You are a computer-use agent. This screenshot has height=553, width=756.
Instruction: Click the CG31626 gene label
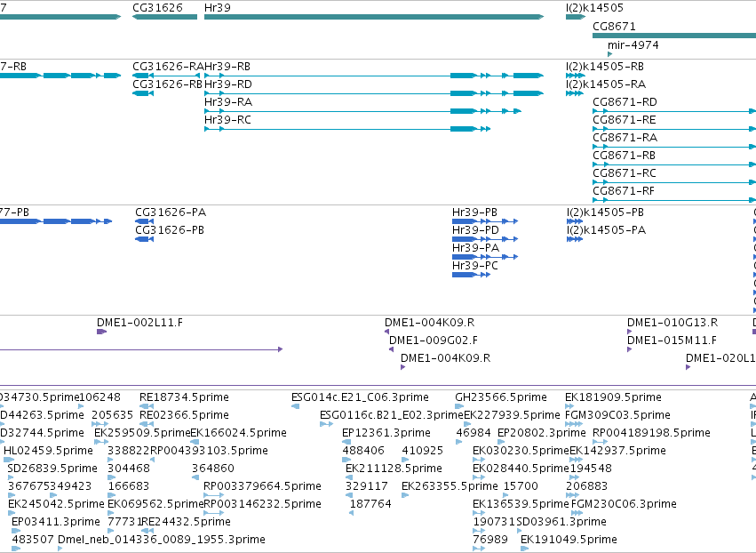157,8
